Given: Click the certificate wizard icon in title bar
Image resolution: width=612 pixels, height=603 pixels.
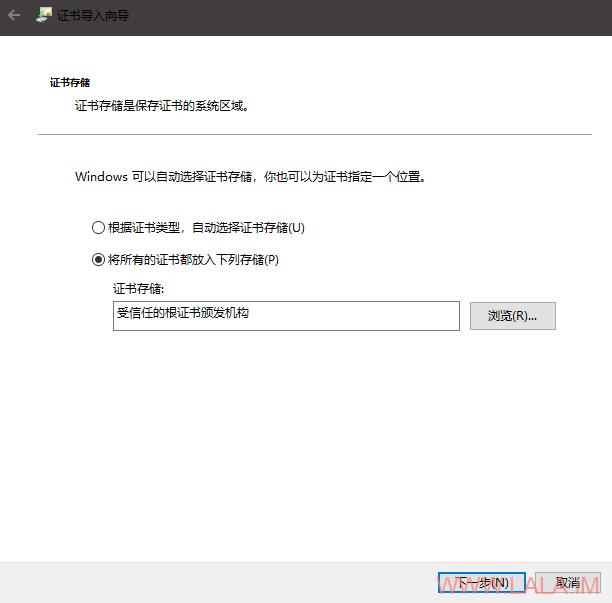Looking at the screenshot, I should pyautogui.click(x=44, y=15).
